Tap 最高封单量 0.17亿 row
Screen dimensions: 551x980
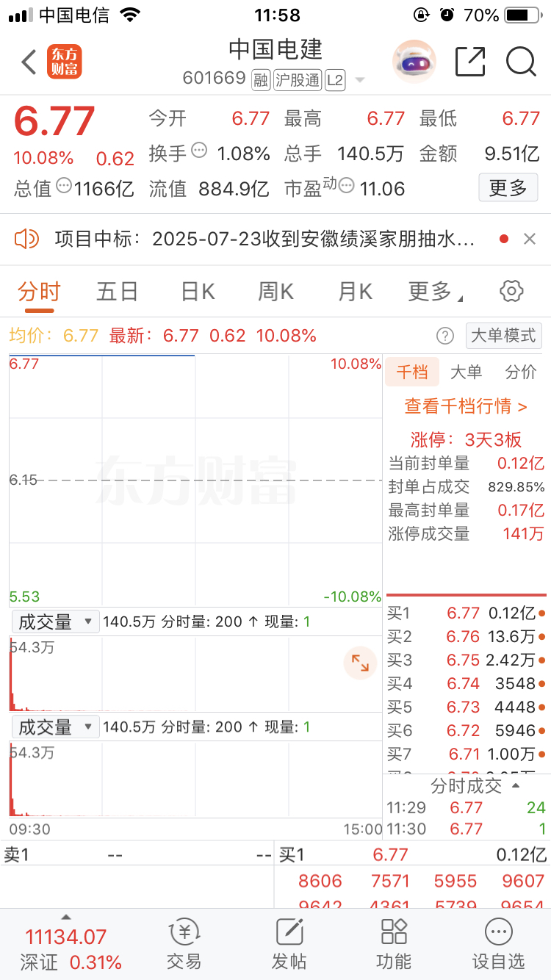(467, 510)
